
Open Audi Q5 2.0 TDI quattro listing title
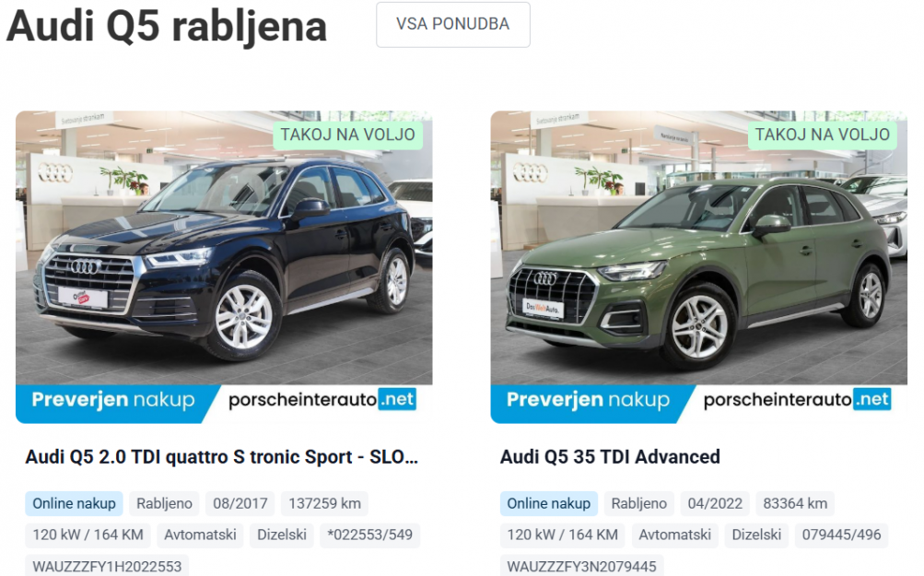click(222, 457)
